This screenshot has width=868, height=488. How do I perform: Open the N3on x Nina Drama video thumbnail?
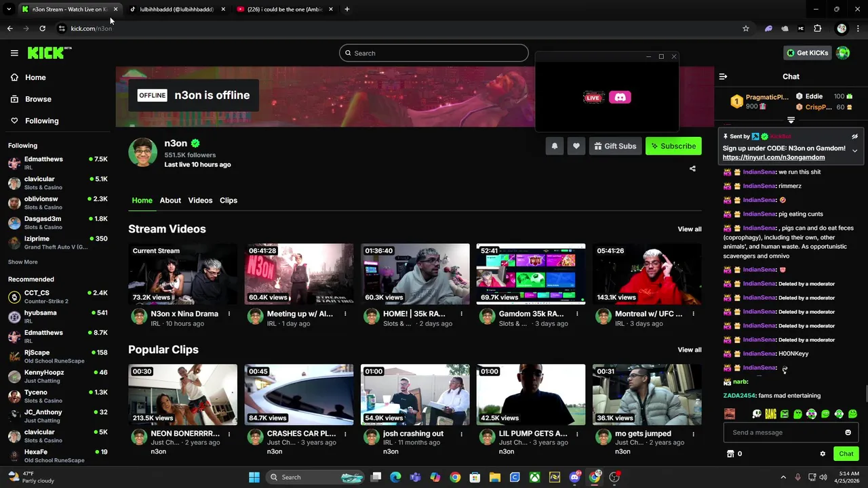(x=182, y=274)
